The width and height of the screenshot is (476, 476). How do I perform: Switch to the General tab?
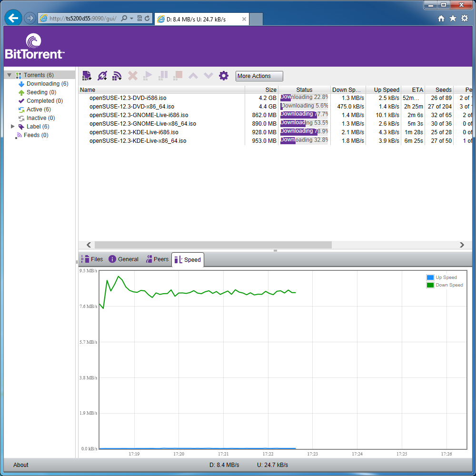(x=124, y=259)
